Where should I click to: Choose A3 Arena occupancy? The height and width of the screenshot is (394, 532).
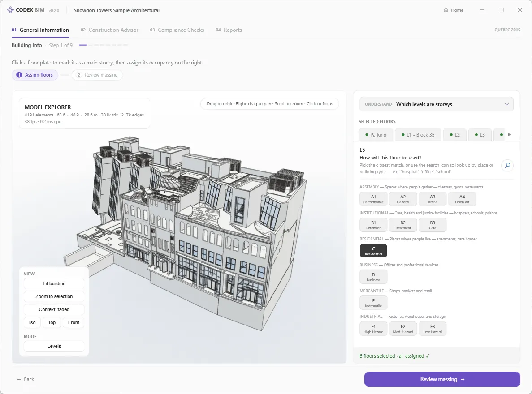pyautogui.click(x=432, y=199)
